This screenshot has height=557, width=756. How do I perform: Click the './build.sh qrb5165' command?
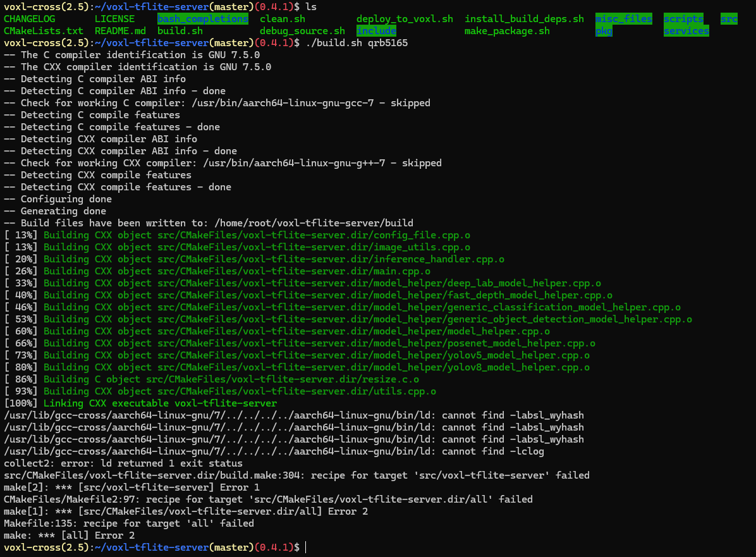tap(357, 43)
